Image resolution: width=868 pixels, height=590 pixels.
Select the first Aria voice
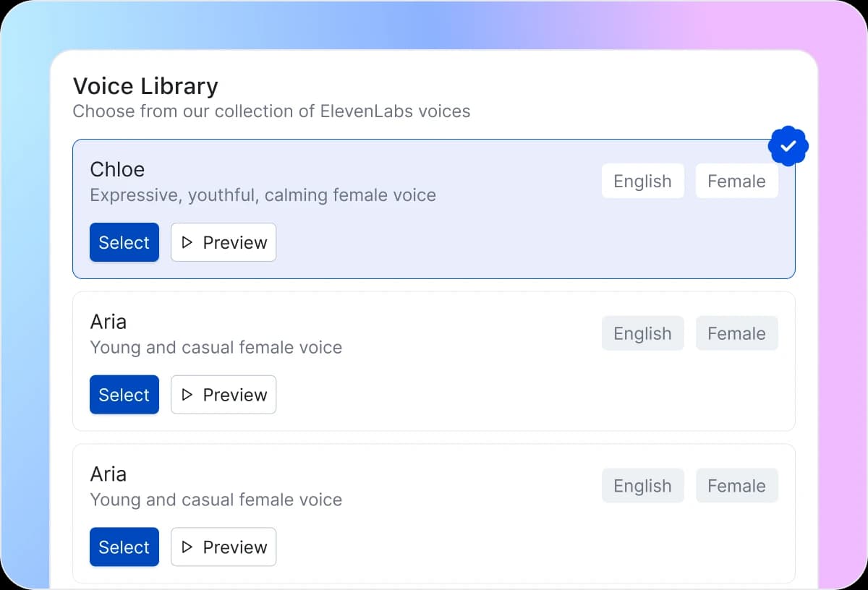[x=124, y=395]
